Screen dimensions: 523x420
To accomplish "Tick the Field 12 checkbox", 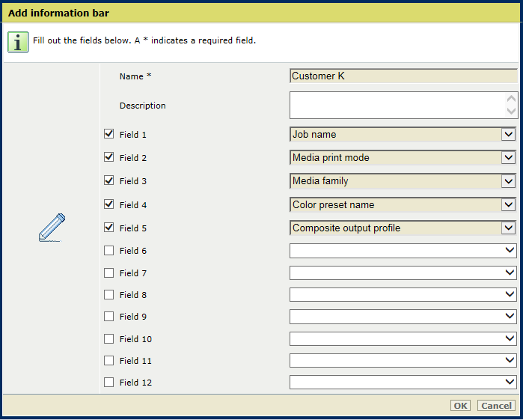I will 108,382.
